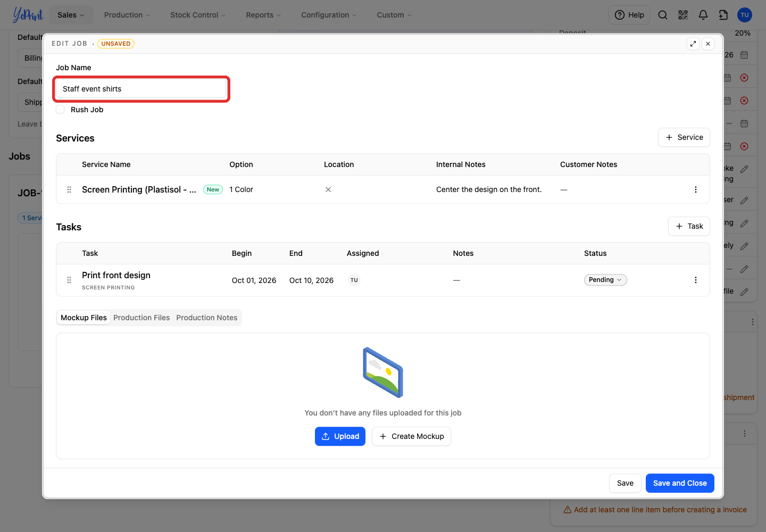The width and height of the screenshot is (766, 532).
Task: Expand the Edit Job dialog to fullscreen
Action: pos(693,44)
